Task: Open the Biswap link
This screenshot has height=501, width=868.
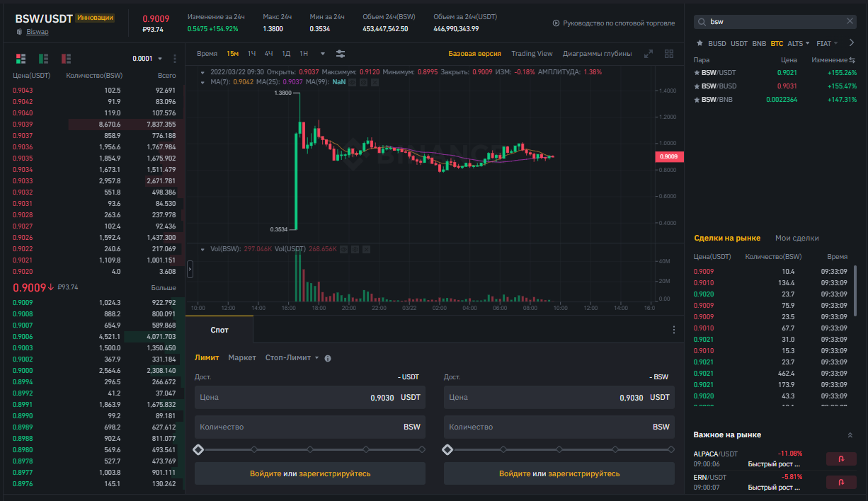Action: [38, 32]
